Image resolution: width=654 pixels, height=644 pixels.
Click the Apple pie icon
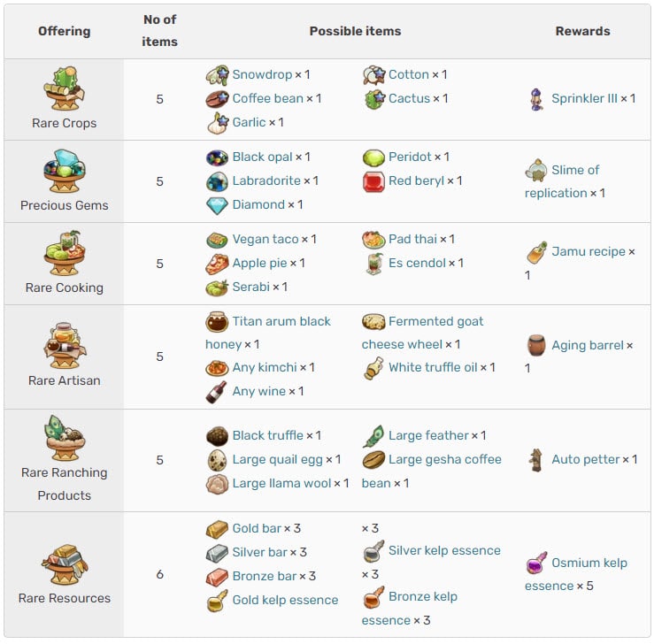217,264
